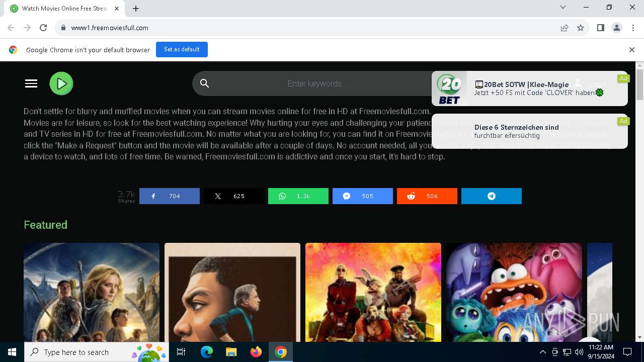The image size is (644, 362).
Task: Go back in browser history
Action: pos(11,28)
